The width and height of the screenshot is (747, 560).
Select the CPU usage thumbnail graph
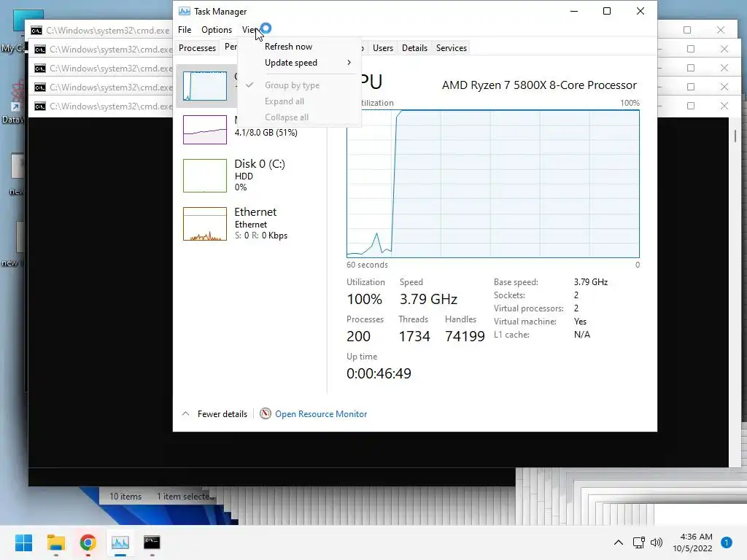coord(205,86)
